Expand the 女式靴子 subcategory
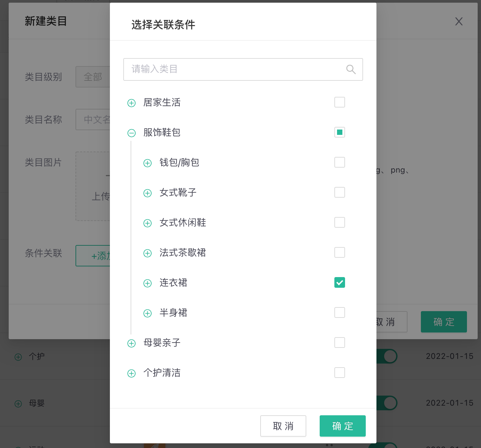481x448 pixels. pos(148,193)
